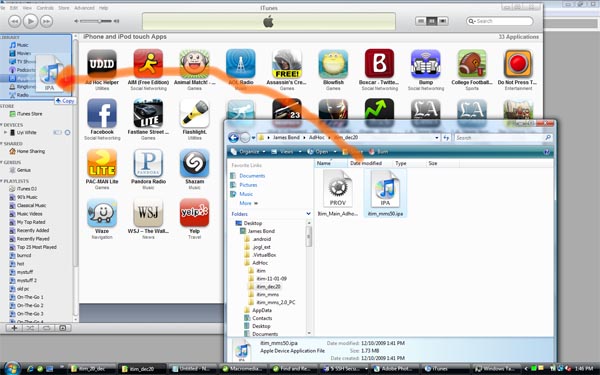Viewport: 600px width, 375px height.
Task: Select the Bump app icon
Action: coord(426,64)
